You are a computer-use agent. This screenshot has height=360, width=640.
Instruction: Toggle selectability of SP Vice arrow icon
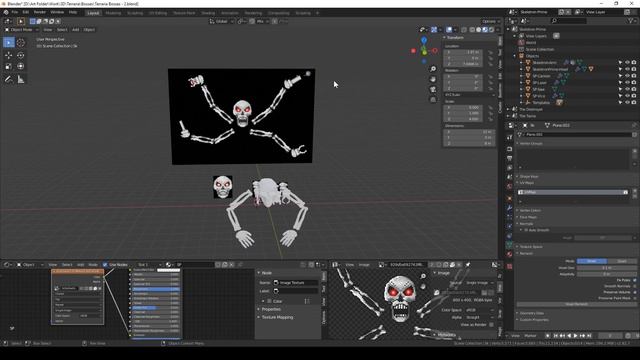620,96
